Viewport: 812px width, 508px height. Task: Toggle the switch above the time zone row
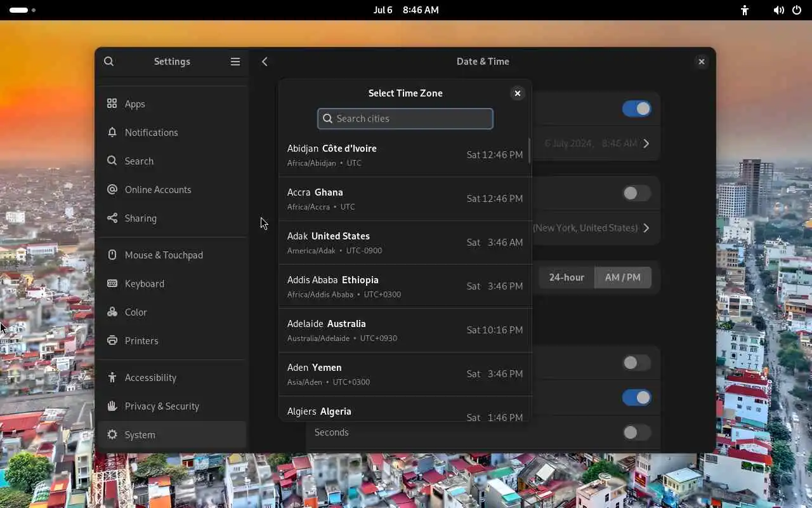pyautogui.click(x=636, y=193)
